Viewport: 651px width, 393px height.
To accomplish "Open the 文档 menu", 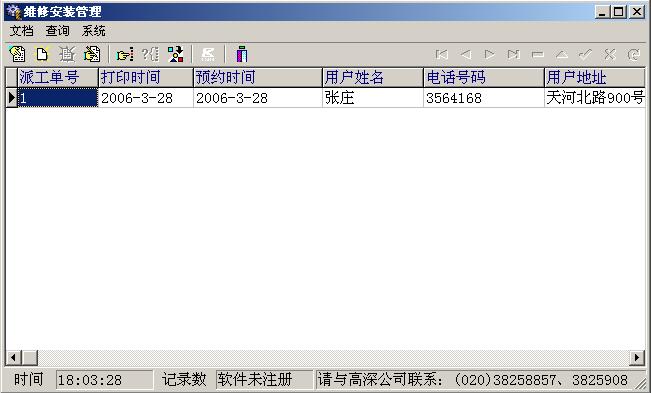I will click(21, 31).
